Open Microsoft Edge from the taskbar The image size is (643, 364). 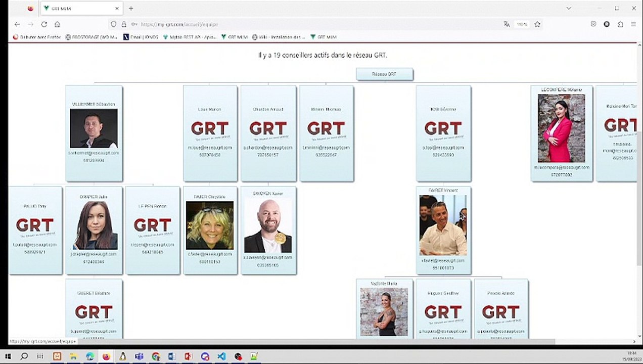tap(89, 356)
